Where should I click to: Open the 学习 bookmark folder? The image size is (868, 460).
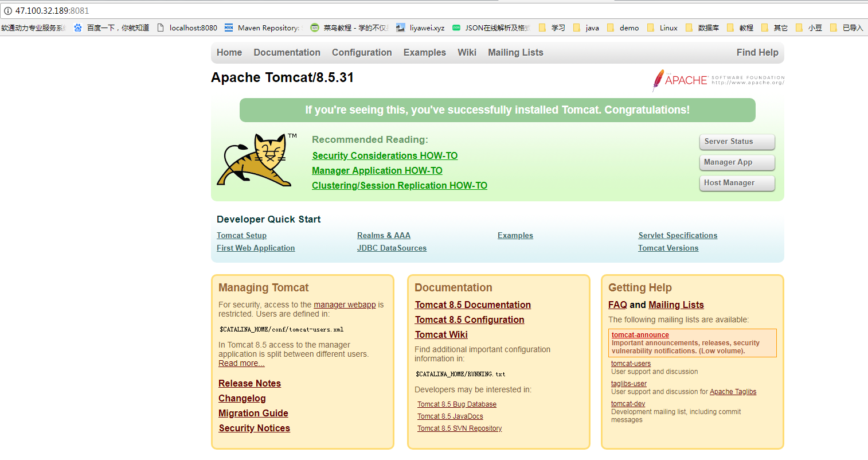point(552,28)
